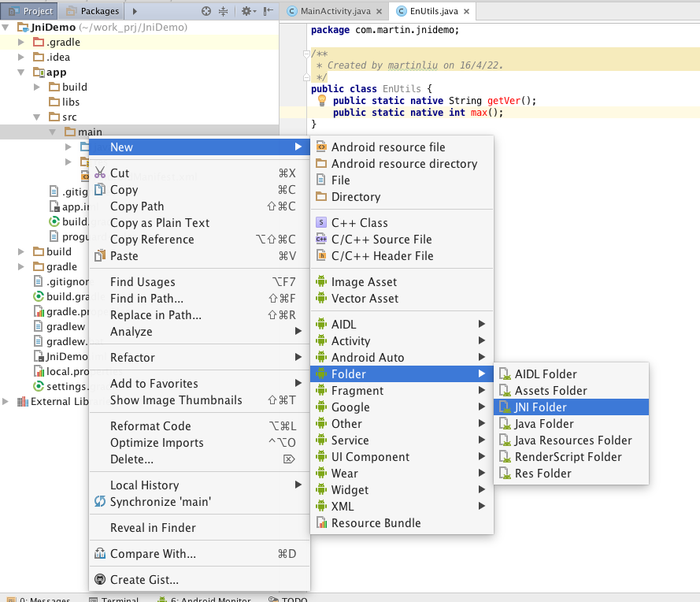Click Create Gist with GitHub icon
Screen dimensions: 700x602
pos(100,580)
